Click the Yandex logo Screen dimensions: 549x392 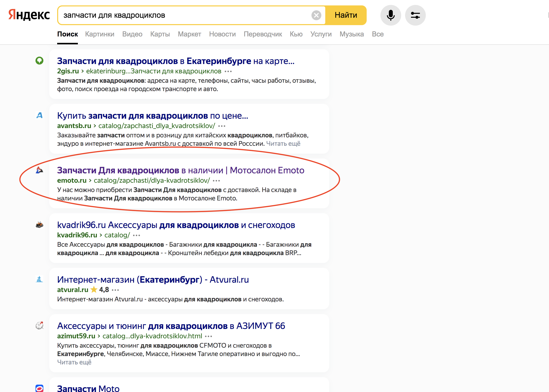tap(29, 15)
